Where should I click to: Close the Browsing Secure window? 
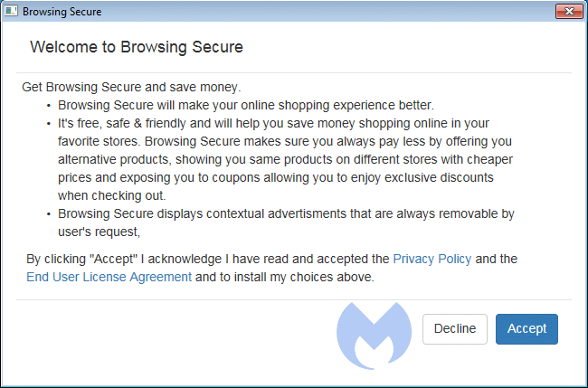[569, 11]
